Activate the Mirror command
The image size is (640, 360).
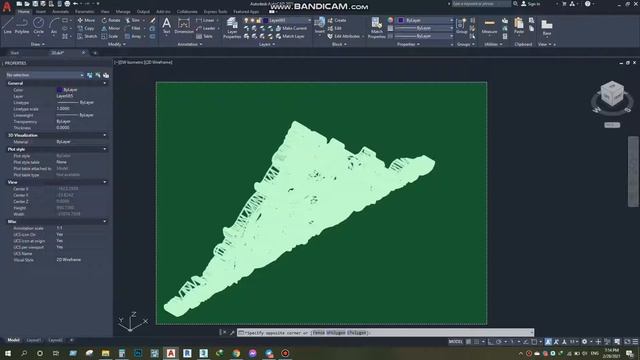111,28
